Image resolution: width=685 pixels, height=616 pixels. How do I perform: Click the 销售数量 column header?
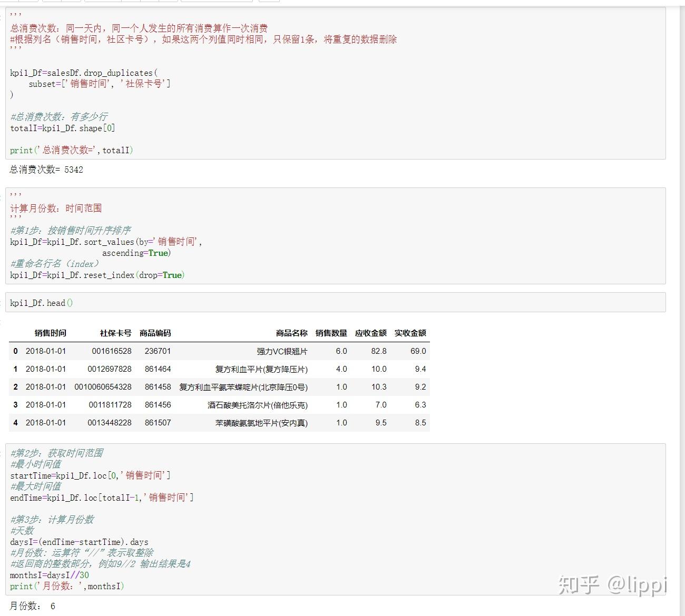pos(331,333)
